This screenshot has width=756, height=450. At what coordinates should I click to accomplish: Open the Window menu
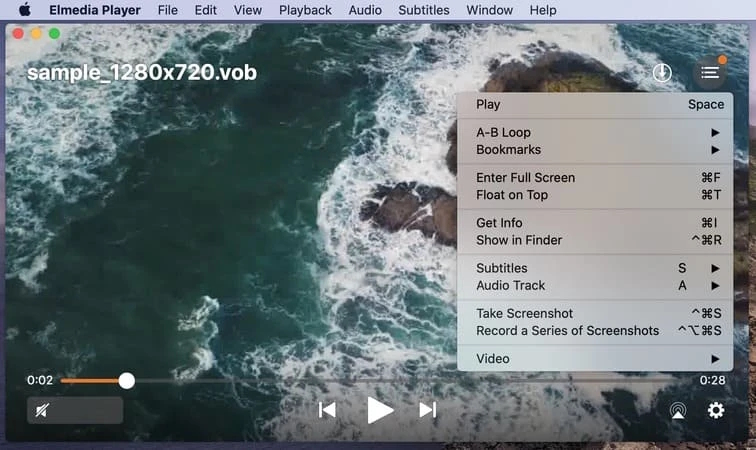pos(489,10)
